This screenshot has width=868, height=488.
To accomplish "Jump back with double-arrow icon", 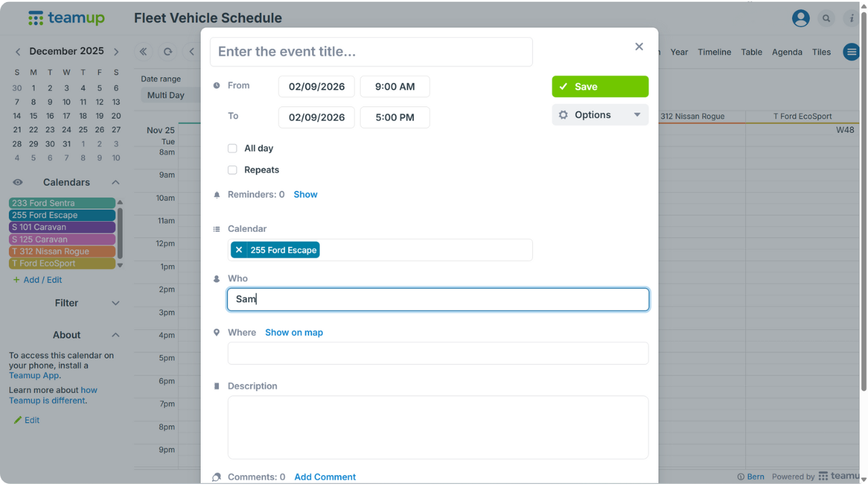I will click(143, 52).
